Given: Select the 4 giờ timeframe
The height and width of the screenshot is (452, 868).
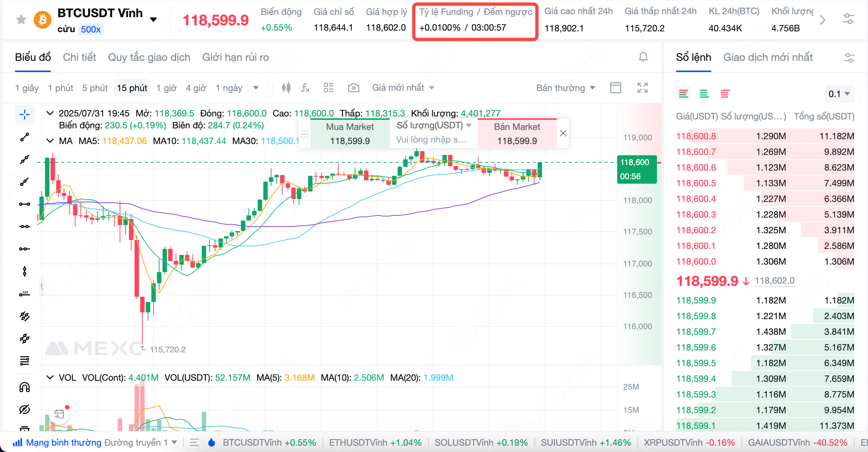Looking at the screenshot, I should pyautogui.click(x=196, y=88).
